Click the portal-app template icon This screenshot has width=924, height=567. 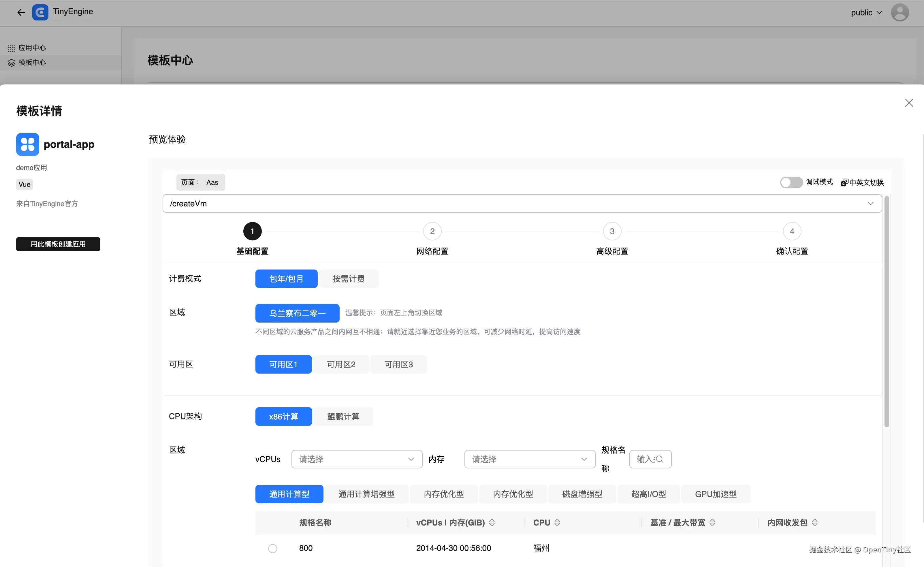pos(27,144)
